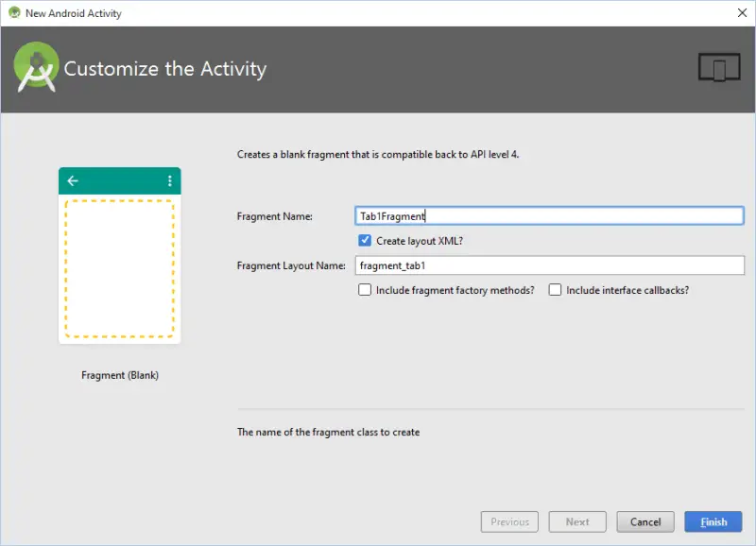Click inside the Fragment Layout Name input field
Image resolution: width=756 pixels, height=546 pixels.
coord(548,265)
